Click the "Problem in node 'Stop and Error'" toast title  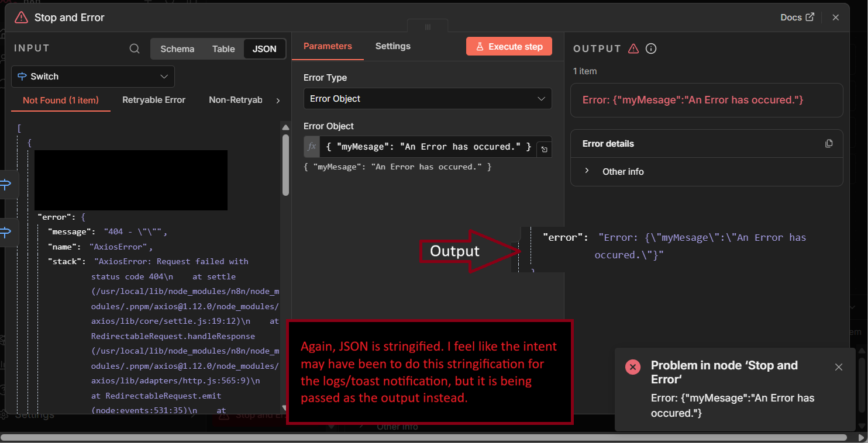pos(724,372)
